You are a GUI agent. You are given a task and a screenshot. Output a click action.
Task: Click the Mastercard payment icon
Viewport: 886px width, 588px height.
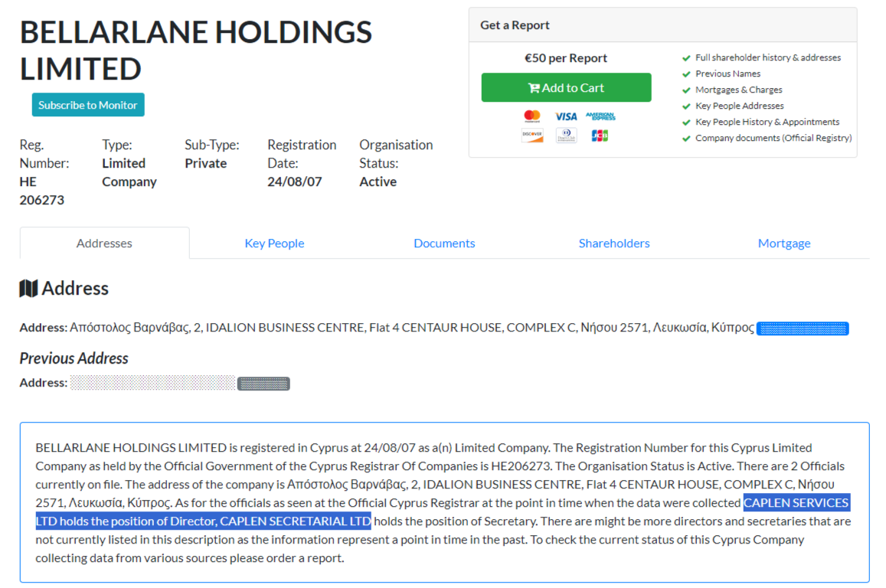point(532,116)
